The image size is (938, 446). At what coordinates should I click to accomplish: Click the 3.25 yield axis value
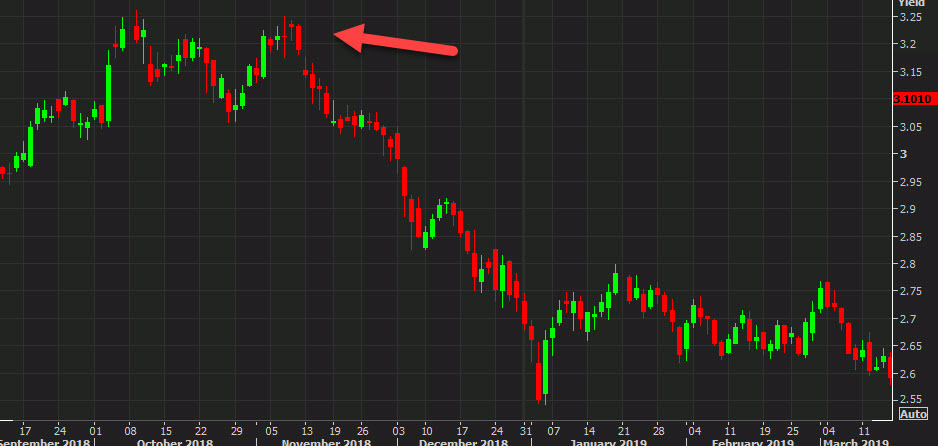910,17
